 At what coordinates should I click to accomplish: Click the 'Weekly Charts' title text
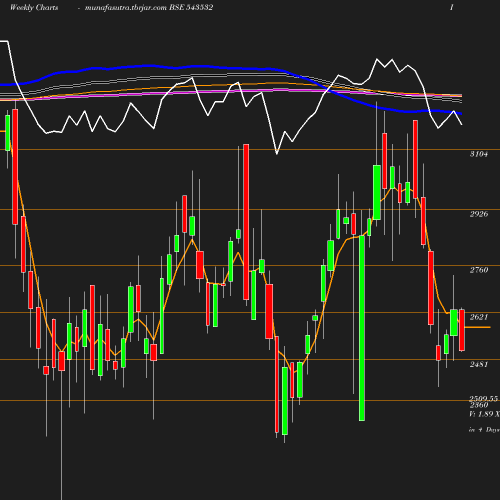(34, 7)
